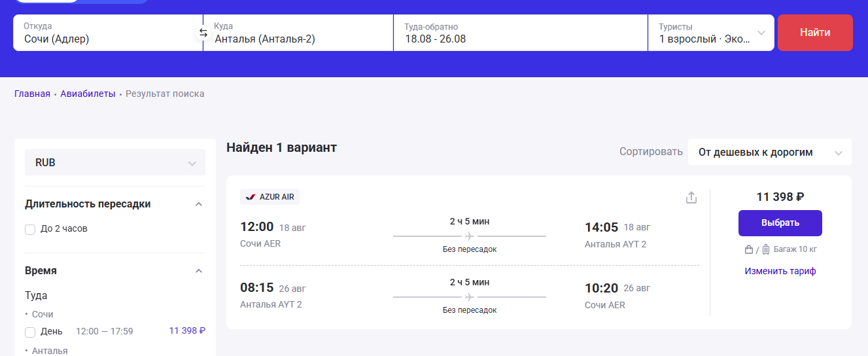Collapse the 'Время' filter section

199,271
